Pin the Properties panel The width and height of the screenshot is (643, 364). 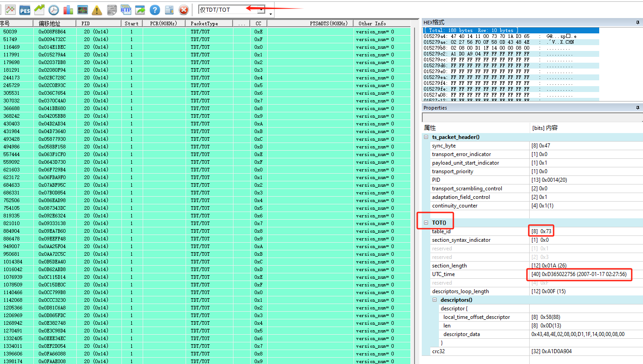point(638,108)
